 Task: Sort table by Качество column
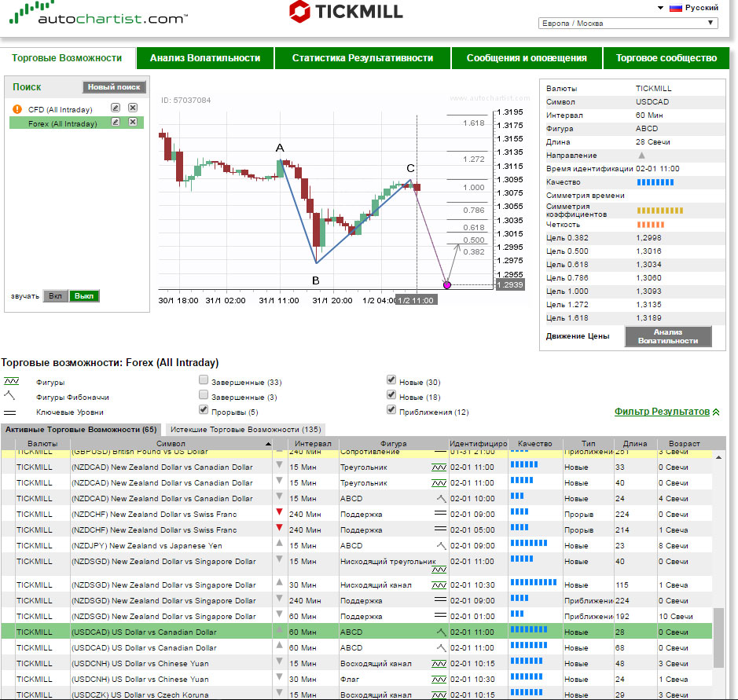(x=535, y=443)
